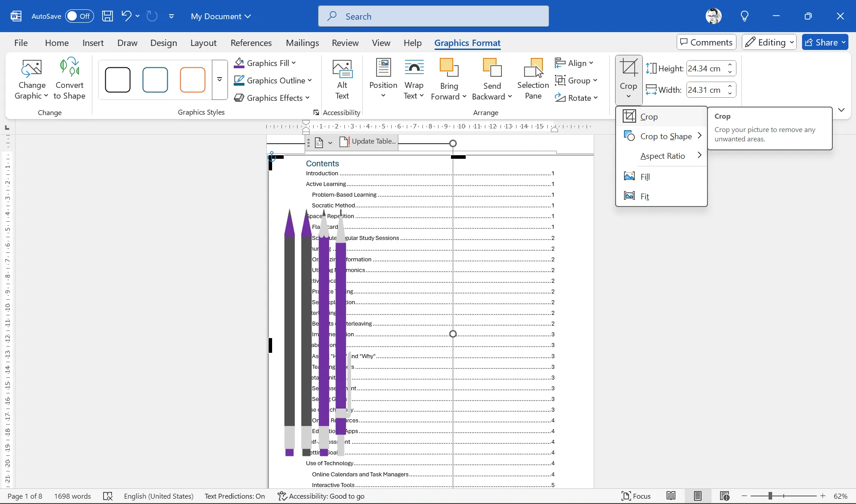The width and height of the screenshot is (856, 504).
Task: Click the Update Table button
Action: click(368, 141)
